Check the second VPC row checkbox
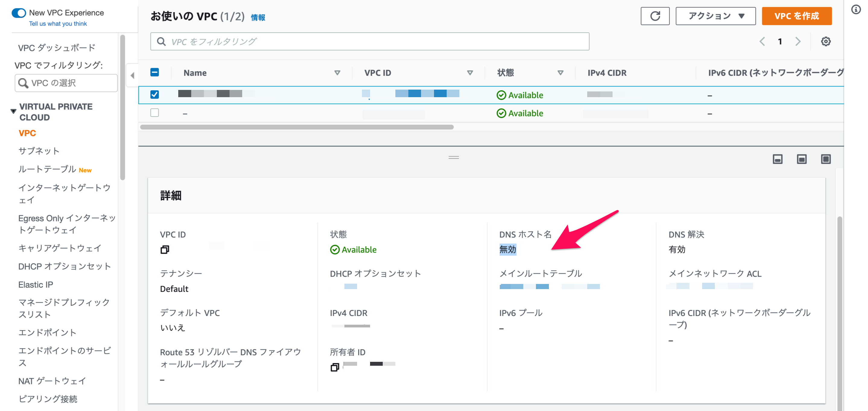The width and height of the screenshot is (868, 411). (155, 113)
